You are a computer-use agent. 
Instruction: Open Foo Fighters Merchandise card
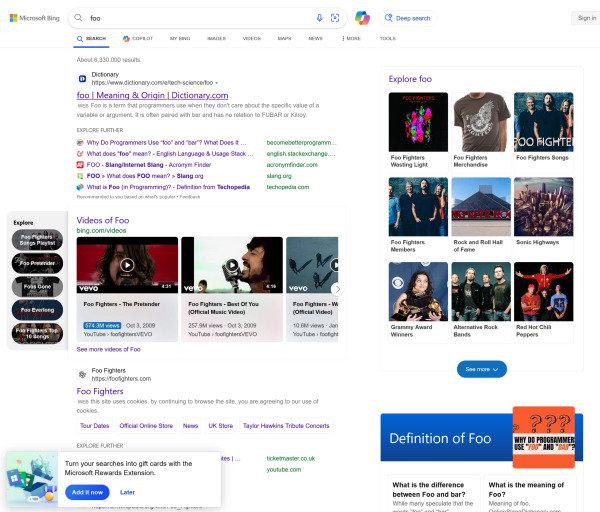[x=481, y=130]
